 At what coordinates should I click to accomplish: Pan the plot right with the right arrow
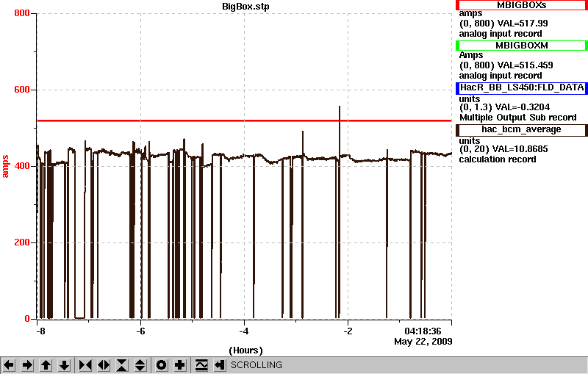coord(27,365)
